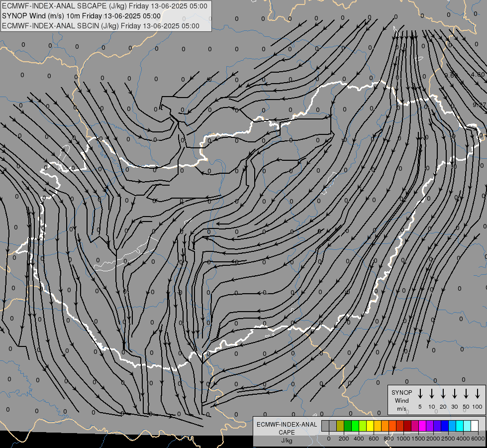
Task: Click the 'CAPE' label in color legend
Action: coord(287,432)
